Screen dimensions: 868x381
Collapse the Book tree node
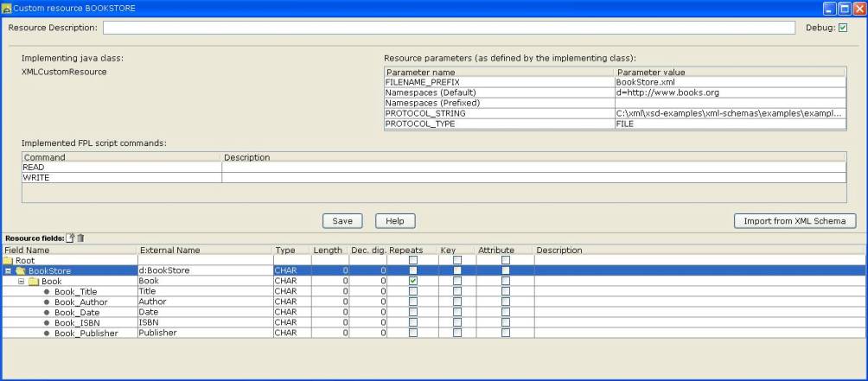tap(22, 281)
